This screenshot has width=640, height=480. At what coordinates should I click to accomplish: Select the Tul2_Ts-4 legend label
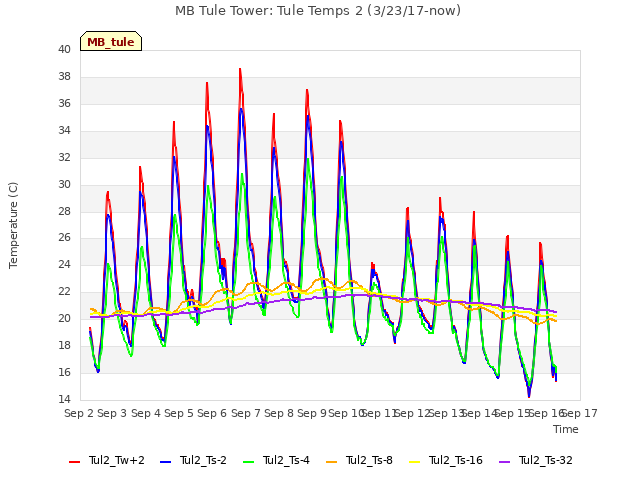pyautogui.click(x=287, y=460)
